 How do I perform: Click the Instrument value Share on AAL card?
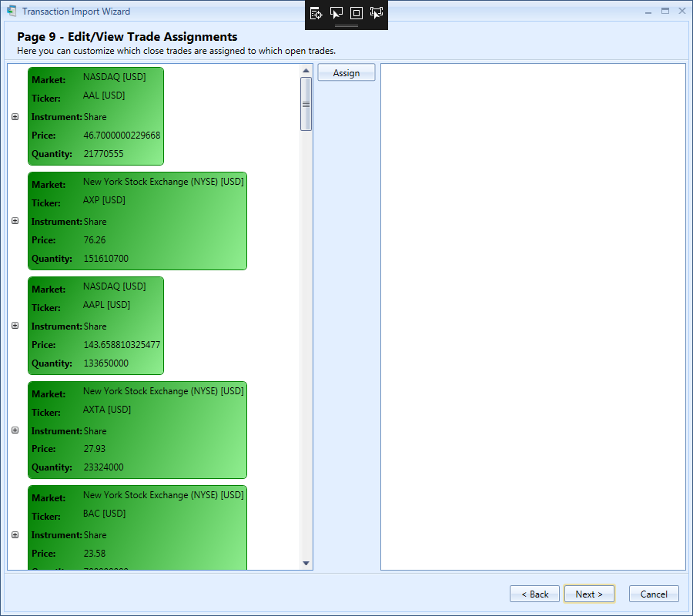[95, 117]
